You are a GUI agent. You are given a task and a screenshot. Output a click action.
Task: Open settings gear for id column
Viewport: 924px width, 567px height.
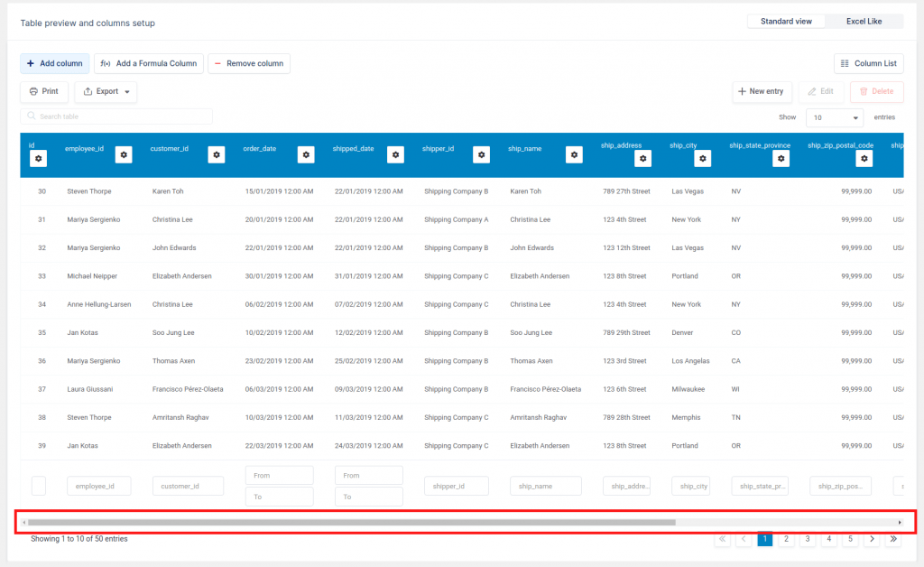tap(38, 158)
